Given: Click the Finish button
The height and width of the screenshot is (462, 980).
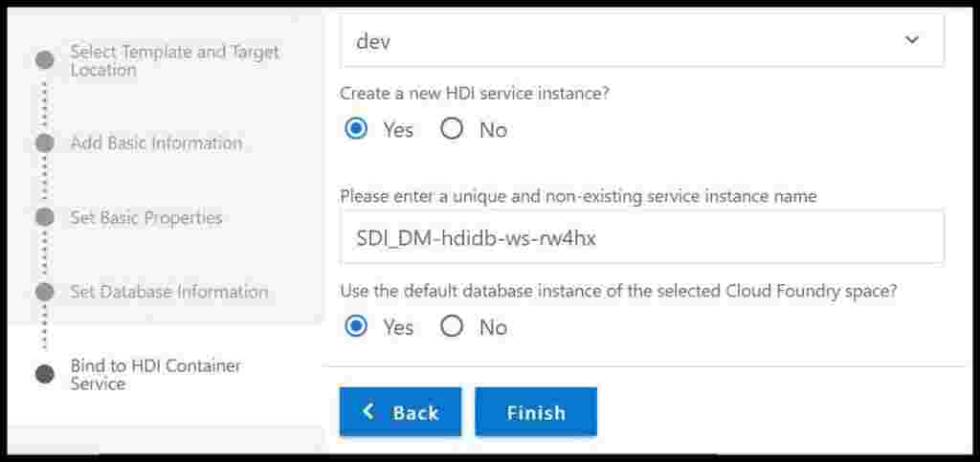Looking at the screenshot, I should [536, 412].
